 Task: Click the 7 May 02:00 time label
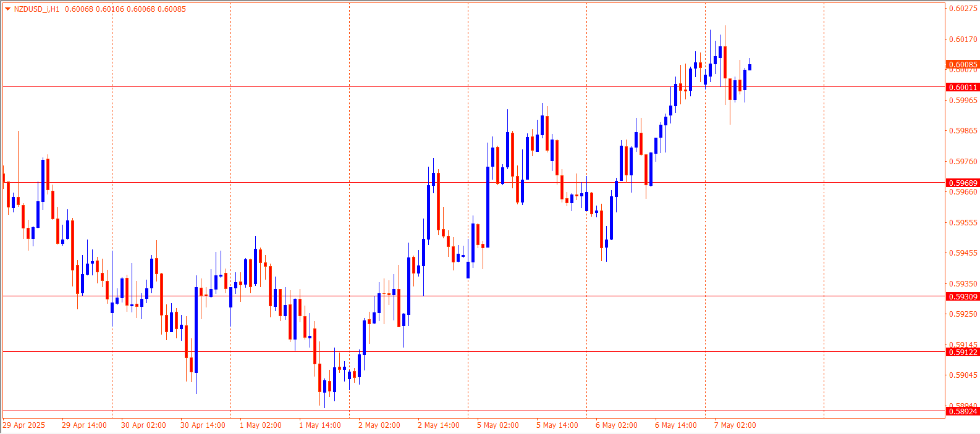(x=735, y=425)
